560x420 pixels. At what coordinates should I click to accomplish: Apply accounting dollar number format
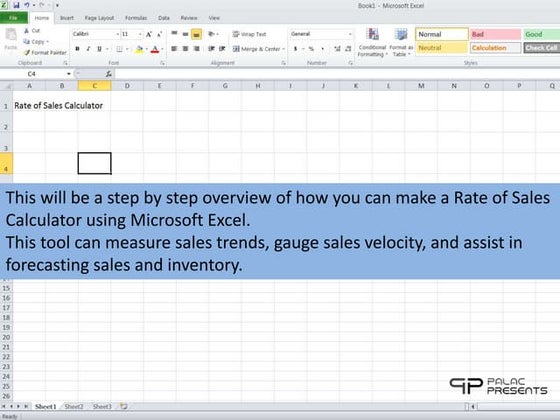pyautogui.click(x=295, y=49)
